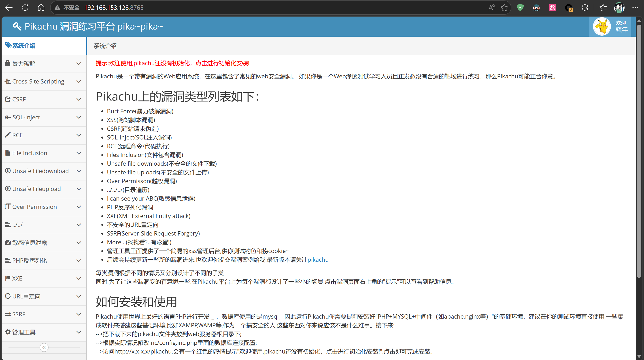Open the browser extensions puzzle icon

point(585,8)
